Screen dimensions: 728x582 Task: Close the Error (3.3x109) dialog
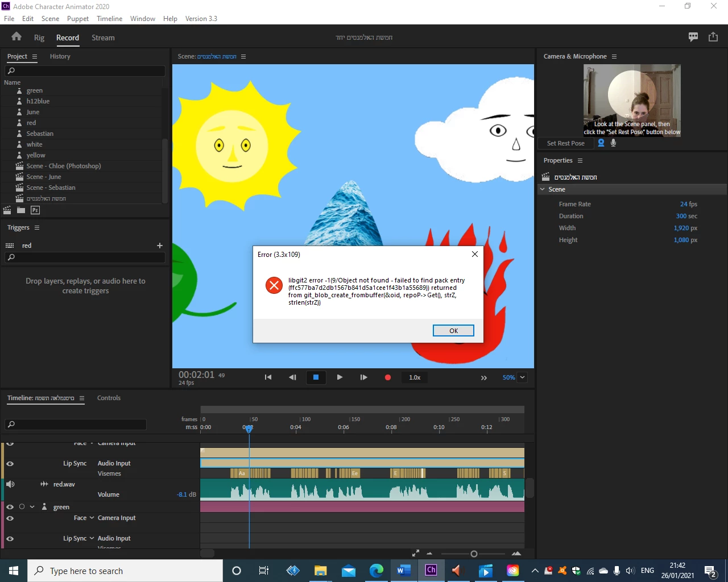pyautogui.click(x=475, y=254)
